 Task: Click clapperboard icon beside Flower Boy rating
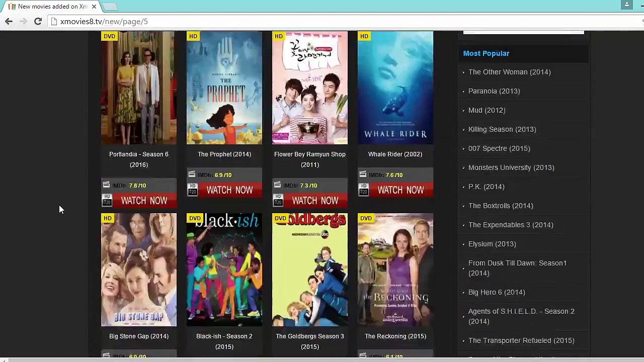click(x=277, y=185)
